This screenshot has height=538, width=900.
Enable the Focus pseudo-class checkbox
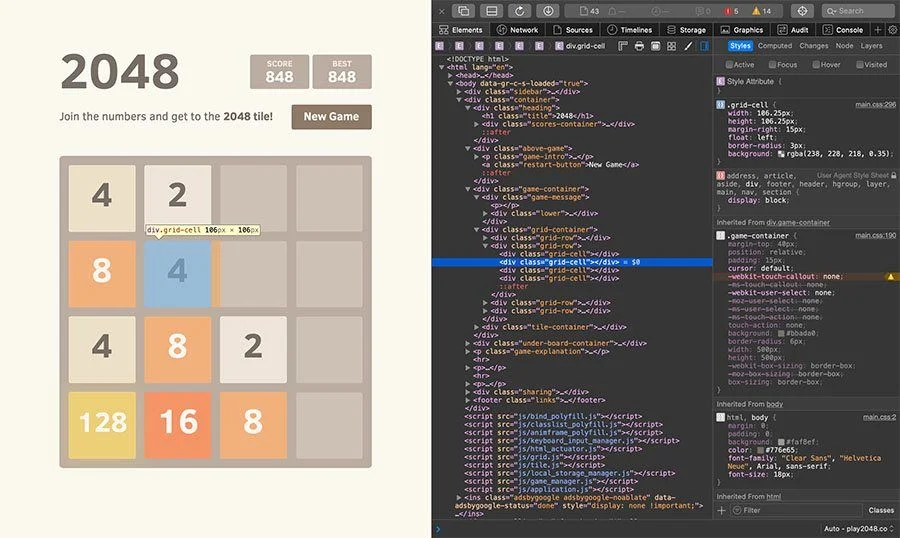coord(773,65)
